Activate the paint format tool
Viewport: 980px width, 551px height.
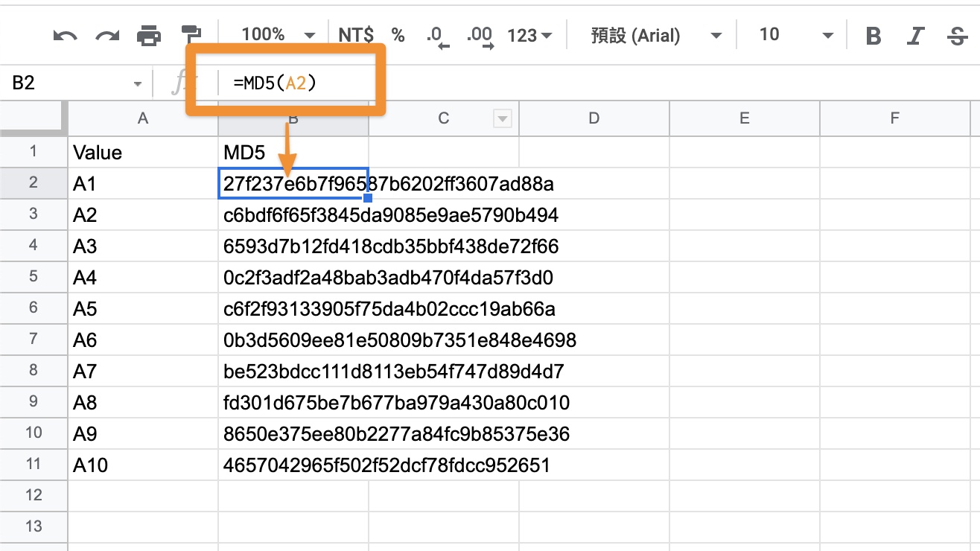[192, 35]
